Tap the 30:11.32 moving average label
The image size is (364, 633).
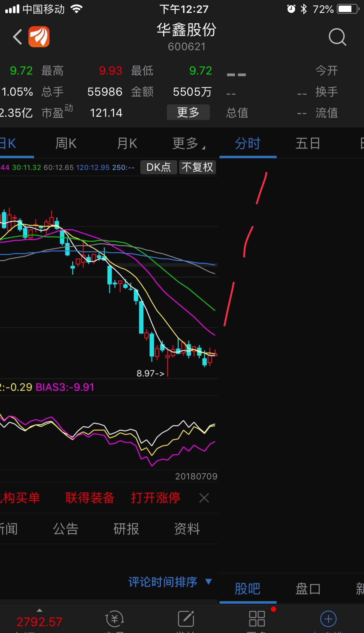[x=27, y=167]
